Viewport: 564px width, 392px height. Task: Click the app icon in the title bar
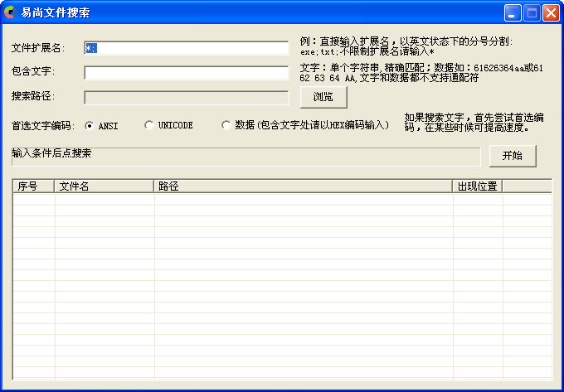(10, 12)
